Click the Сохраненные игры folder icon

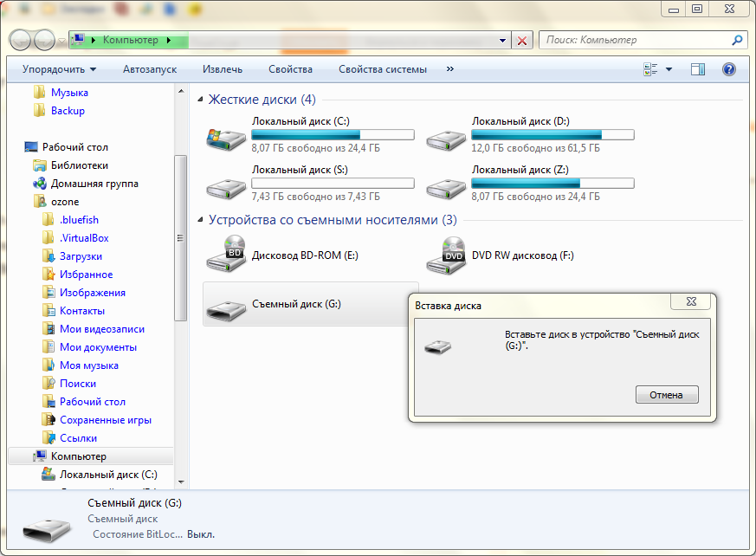point(48,420)
